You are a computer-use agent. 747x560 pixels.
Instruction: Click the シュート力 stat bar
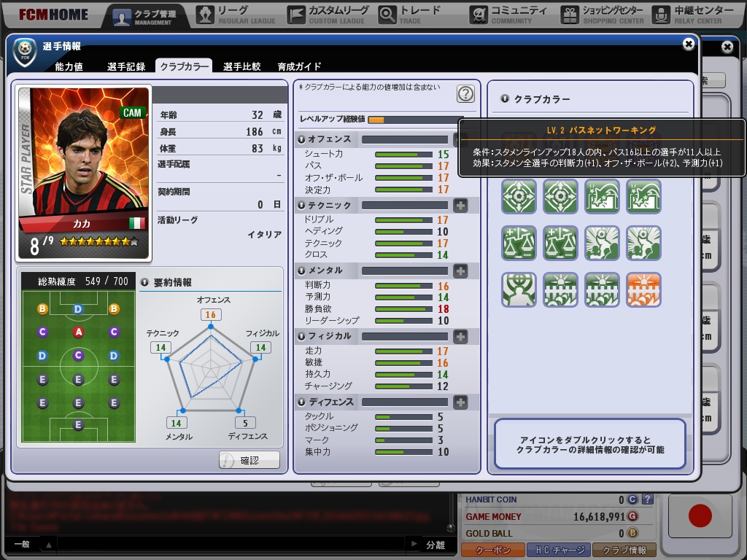coord(403,155)
